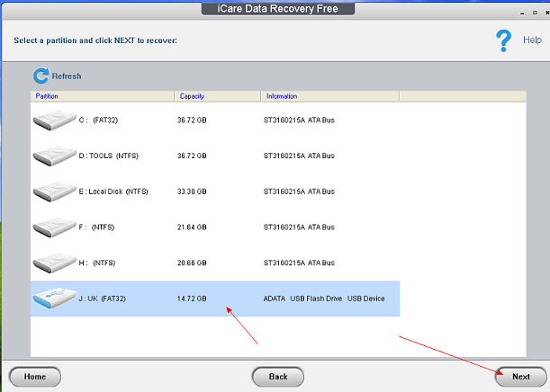Sort by the Information column header
The image size is (550, 392).
point(282,96)
